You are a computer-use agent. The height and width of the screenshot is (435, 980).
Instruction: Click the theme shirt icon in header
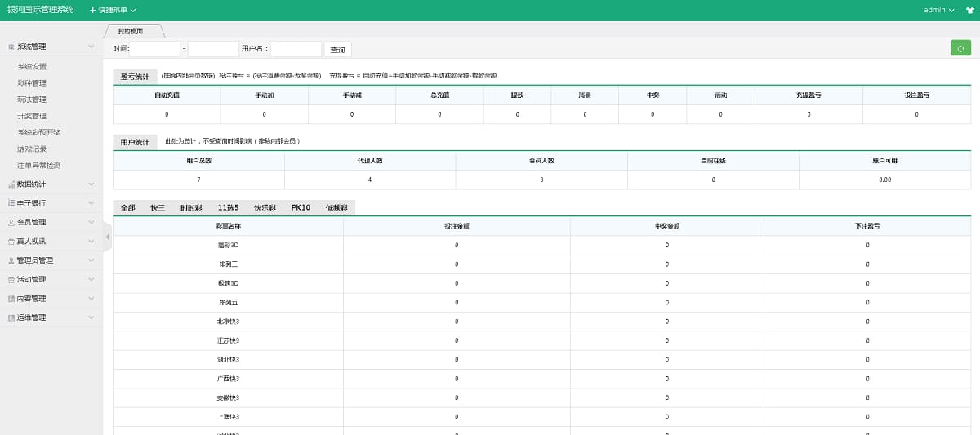click(x=969, y=10)
